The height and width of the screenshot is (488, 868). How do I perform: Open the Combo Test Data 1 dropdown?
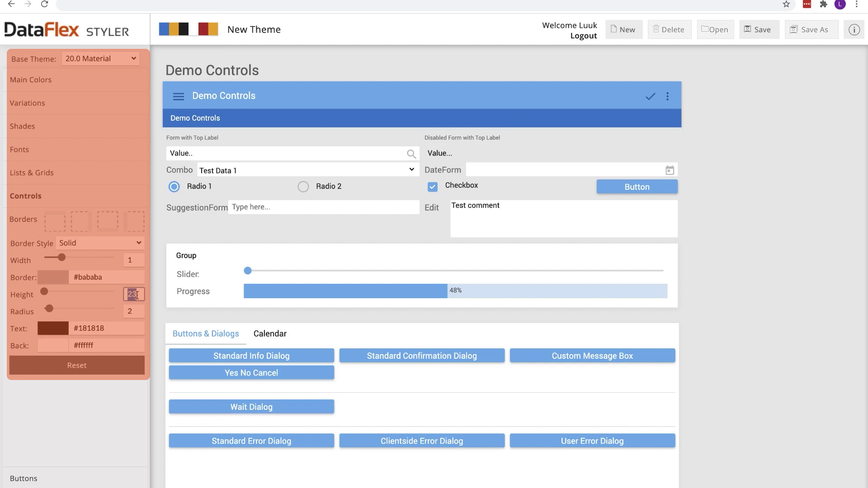[x=307, y=170]
